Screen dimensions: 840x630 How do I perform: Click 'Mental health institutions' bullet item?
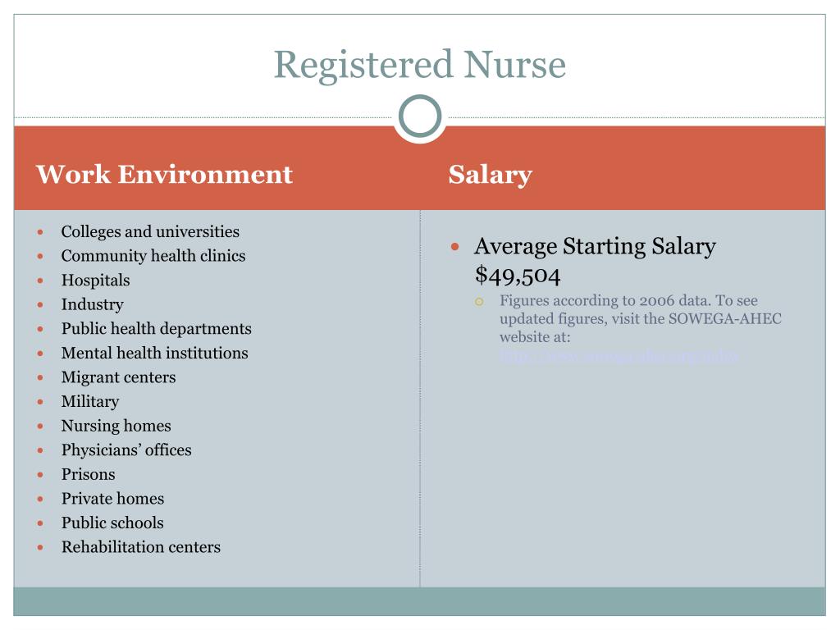(154, 354)
